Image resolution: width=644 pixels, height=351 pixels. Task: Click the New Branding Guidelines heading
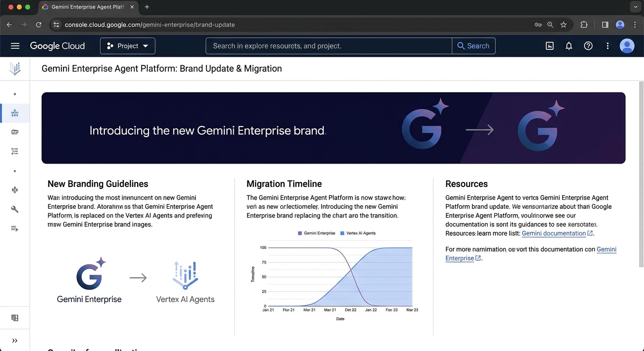pos(98,184)
